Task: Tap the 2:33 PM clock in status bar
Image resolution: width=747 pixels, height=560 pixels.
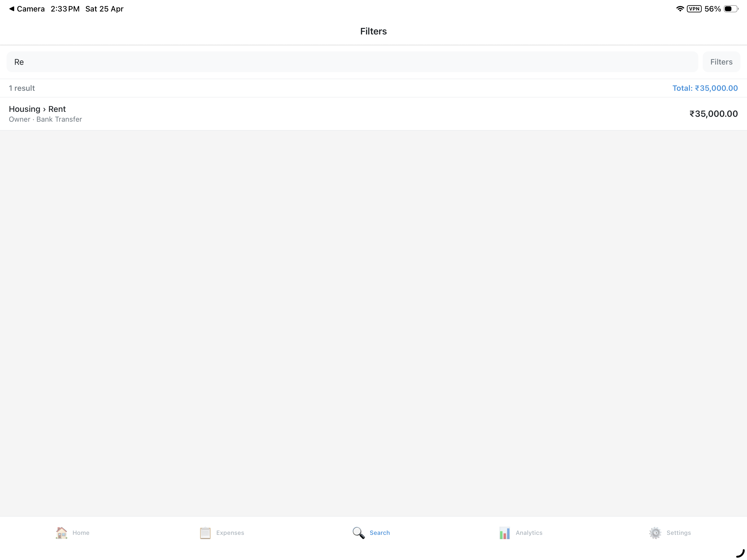Action: pos(65,9)
